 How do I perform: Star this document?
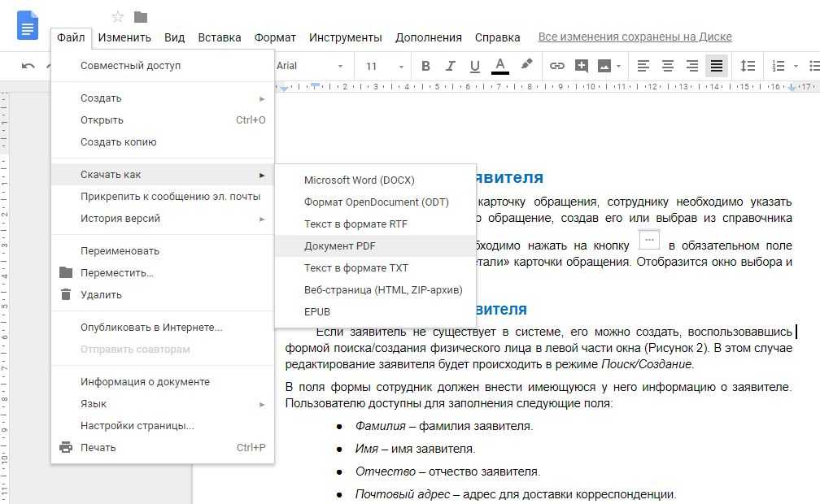(118, 17)
